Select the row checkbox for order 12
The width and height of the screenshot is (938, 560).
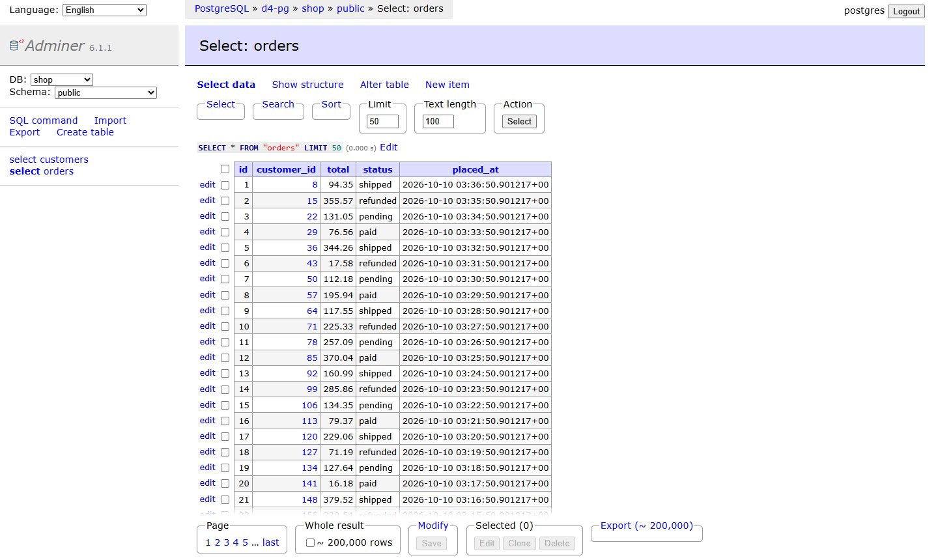click(x=225, y=358)
